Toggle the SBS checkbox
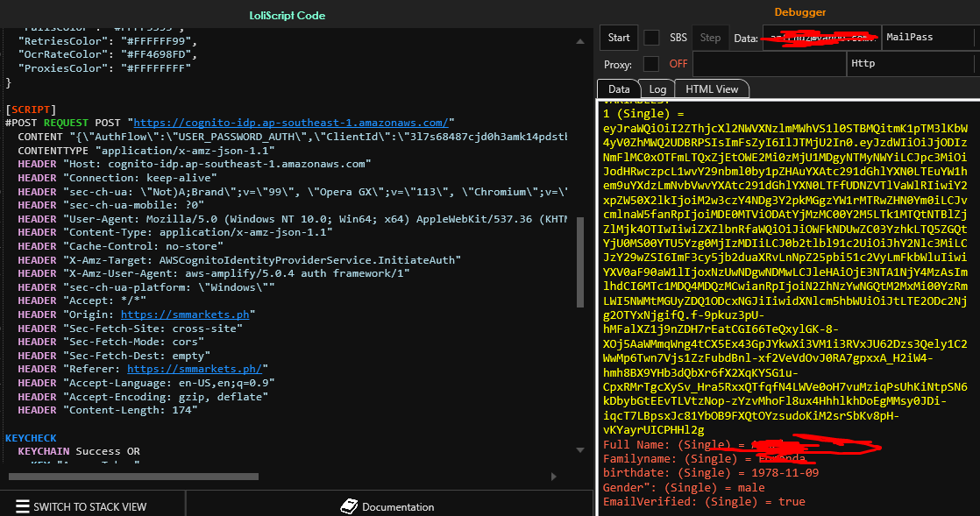The image size is (980, 516). coord(651,38)
